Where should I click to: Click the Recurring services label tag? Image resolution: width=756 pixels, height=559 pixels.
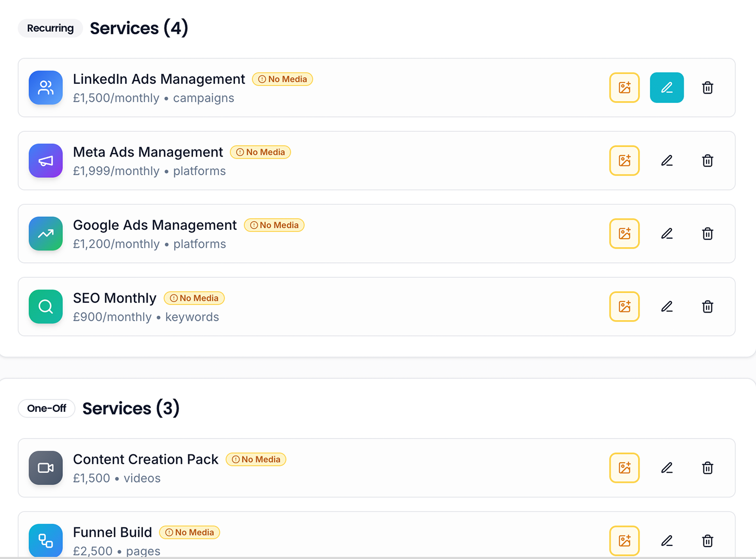[50, 28]
